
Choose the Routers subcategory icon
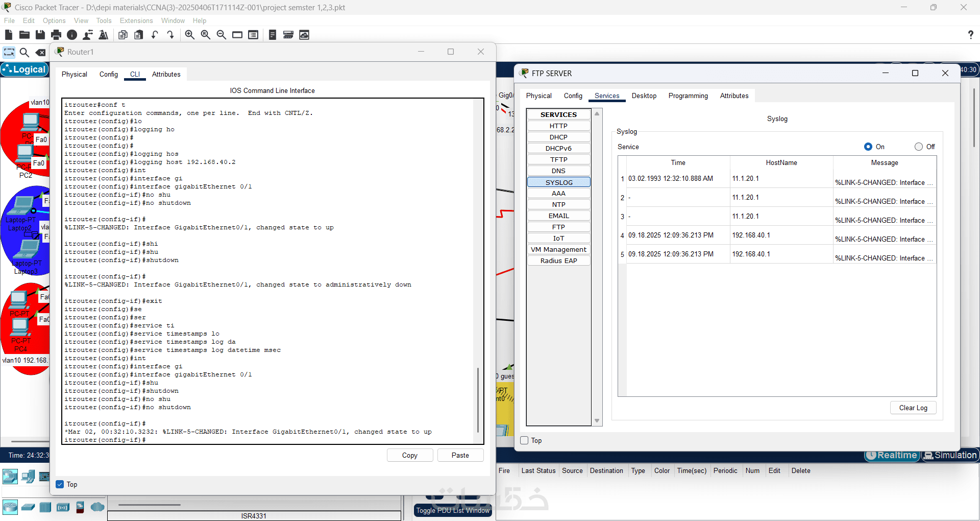(x=10, y=507)
